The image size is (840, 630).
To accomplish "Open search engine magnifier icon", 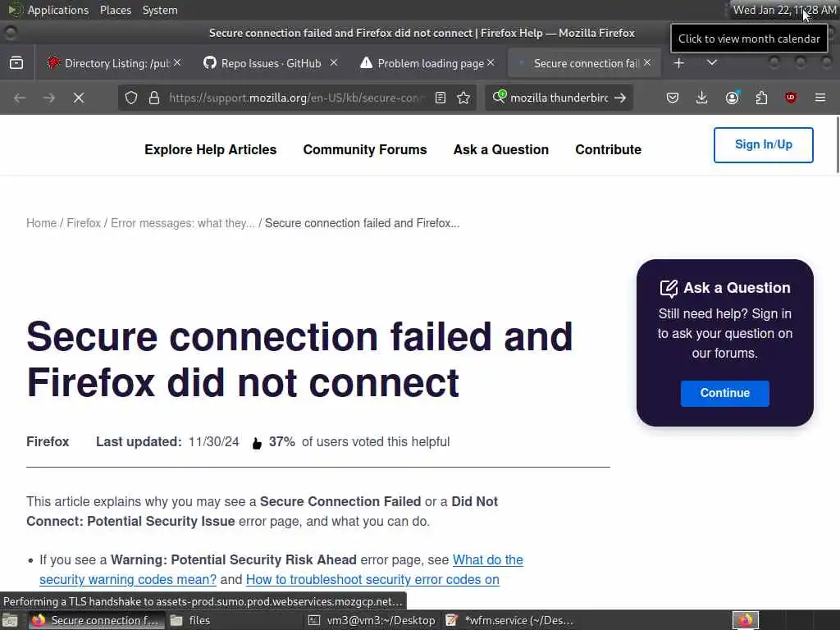I will (500, 97).
